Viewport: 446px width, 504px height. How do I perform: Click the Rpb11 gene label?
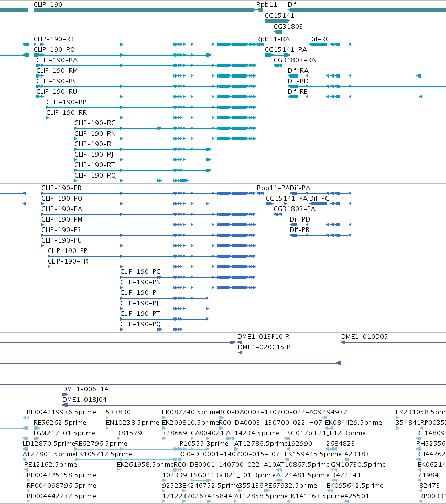[x=266, y=5]
